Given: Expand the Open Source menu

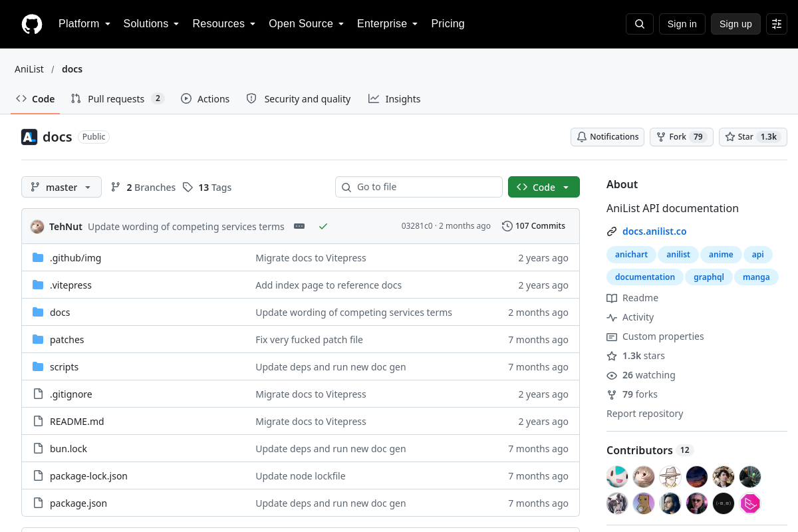Looking at the screenshot, I should click(307, 24).
